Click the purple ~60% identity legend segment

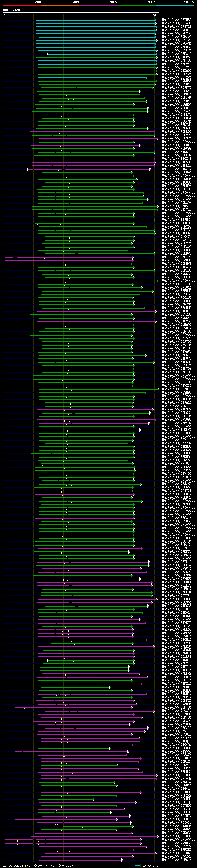pyautogui.click(x=99, y=6)
